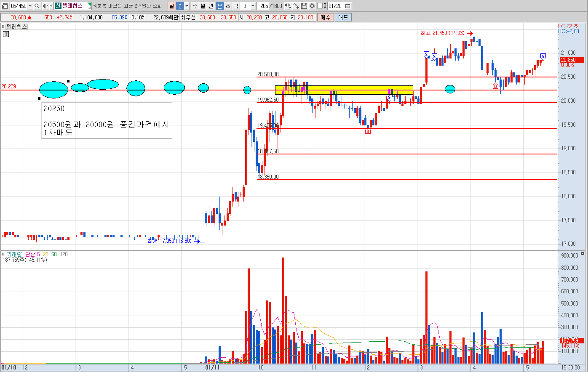This screenshot has width=588, height=372.
Task: Click the 5 moving average color label
Action: point(38,254)
